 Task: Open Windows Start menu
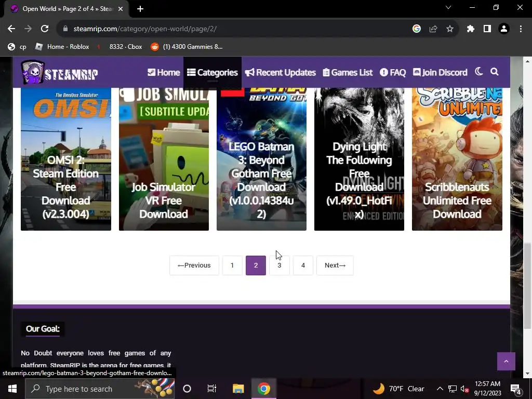tap(12, 389)
